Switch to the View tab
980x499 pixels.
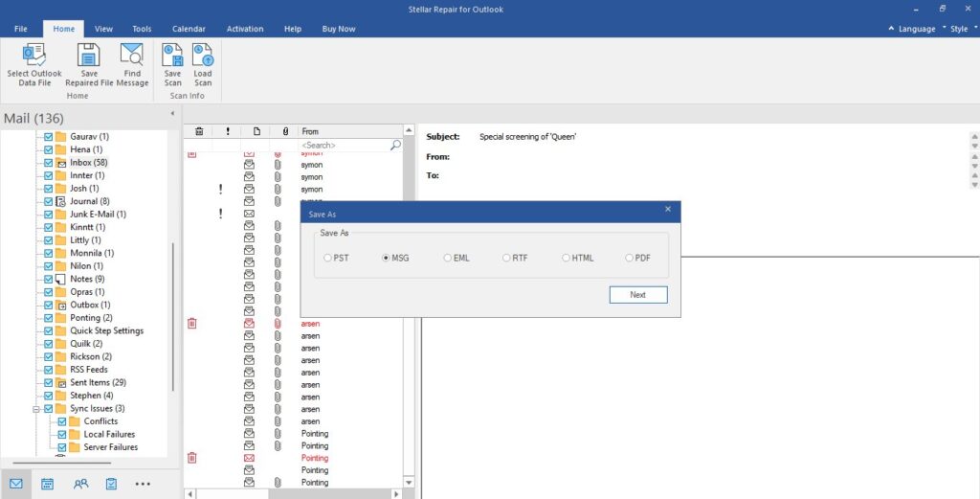click(x=103, y=29)
